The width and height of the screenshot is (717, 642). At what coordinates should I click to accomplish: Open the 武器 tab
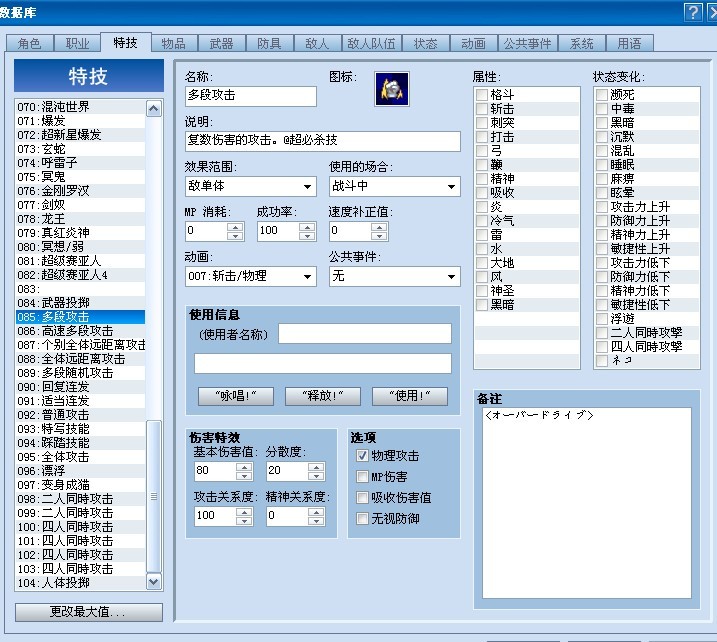[x=221, y=43]
